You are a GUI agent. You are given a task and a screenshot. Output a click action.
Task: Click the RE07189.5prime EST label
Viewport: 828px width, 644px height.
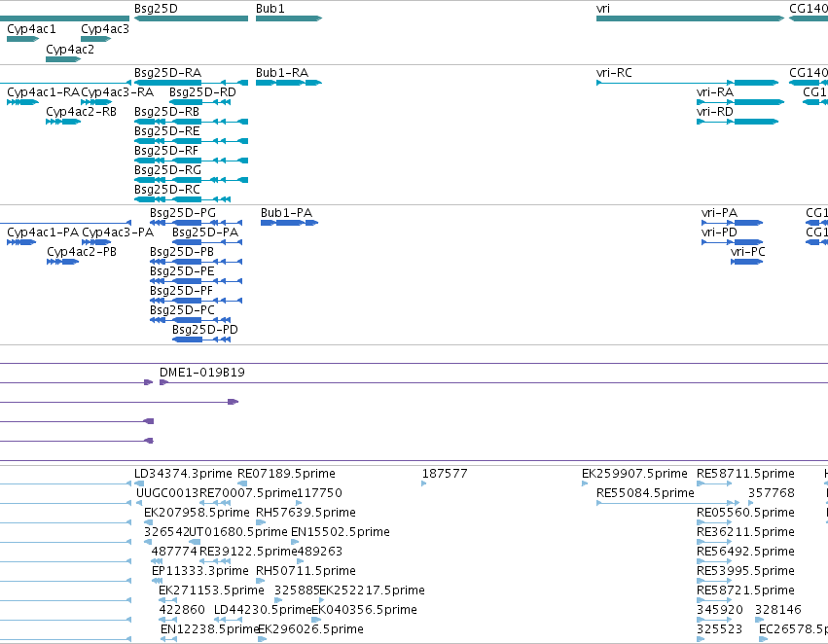click(x=286, y=474)
